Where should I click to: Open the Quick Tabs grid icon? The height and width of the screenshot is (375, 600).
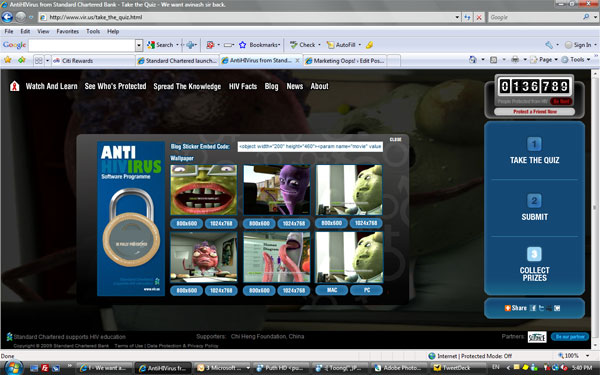[x=38, y=60]
